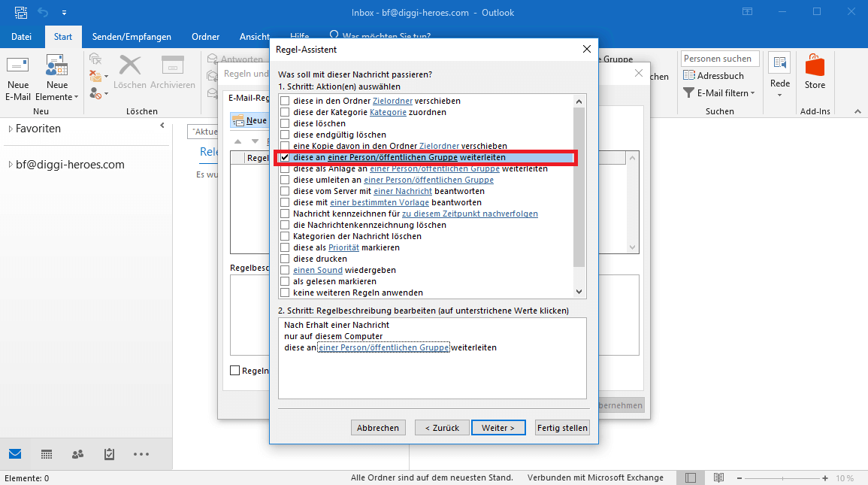Click the Weiter > button

click(x=498, y=428)
